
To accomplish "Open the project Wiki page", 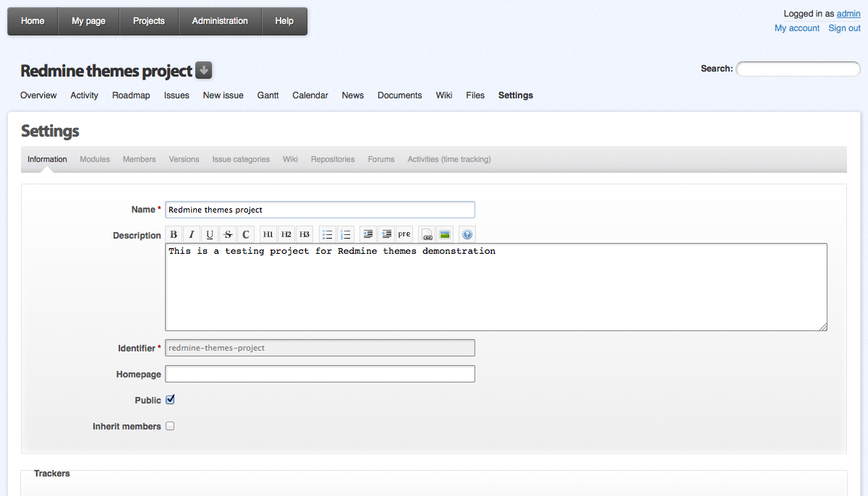I will (444, 95).
